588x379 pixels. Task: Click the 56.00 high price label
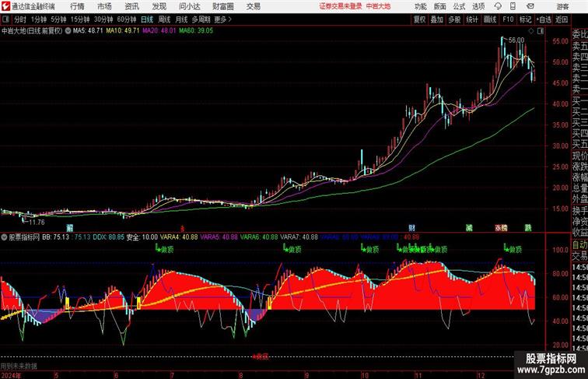coord(516,40)
